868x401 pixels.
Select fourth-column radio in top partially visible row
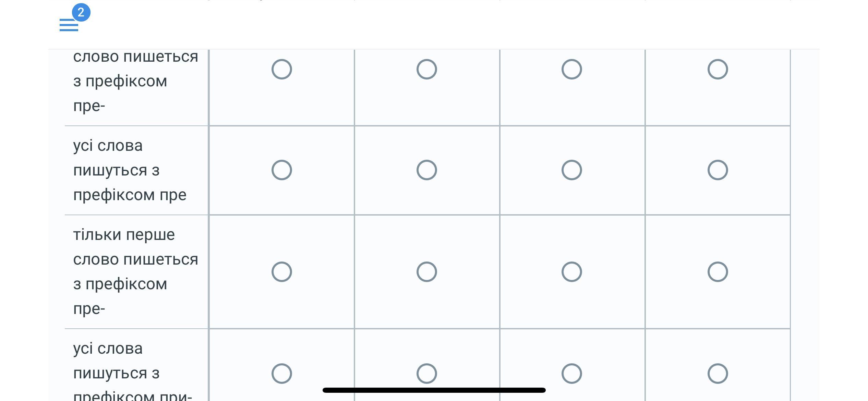(718, 69)
